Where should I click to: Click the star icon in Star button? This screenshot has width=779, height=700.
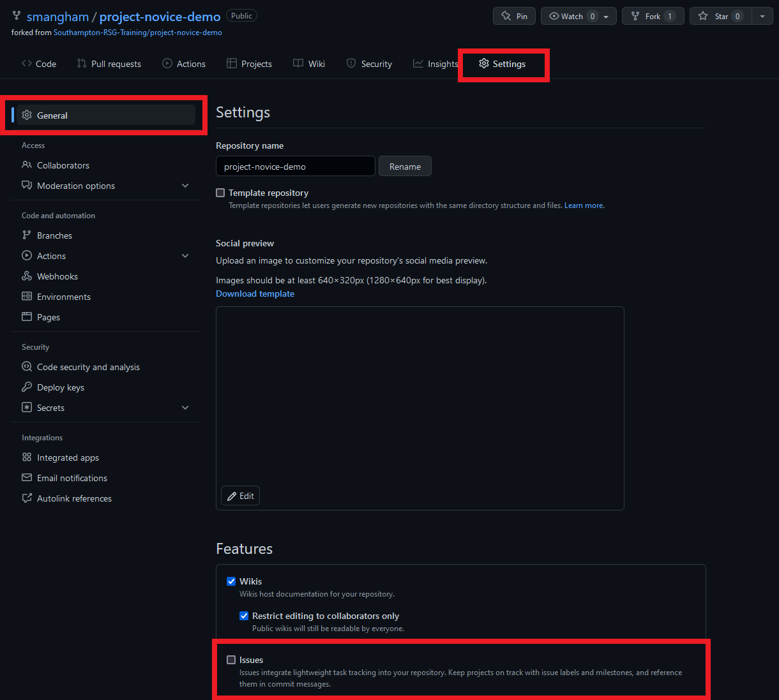tap(703, 16)
